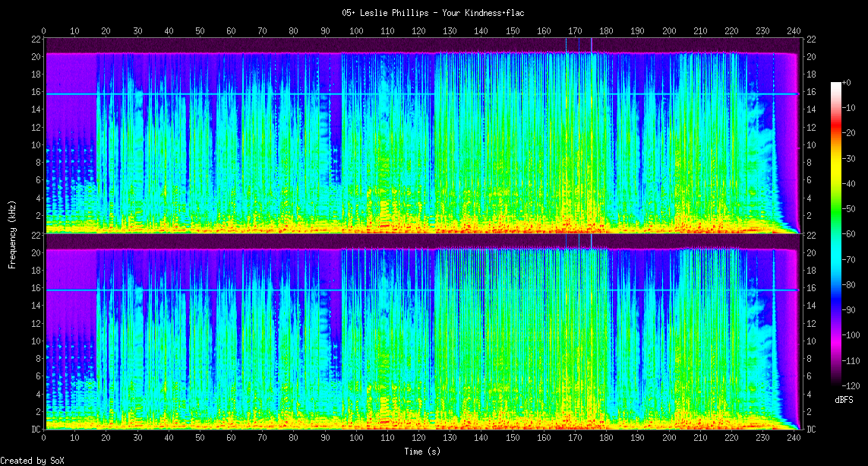868x466 pixels.
Task: Click the 10 kHz right tick of lower channel
Action: tap(811, 341)
